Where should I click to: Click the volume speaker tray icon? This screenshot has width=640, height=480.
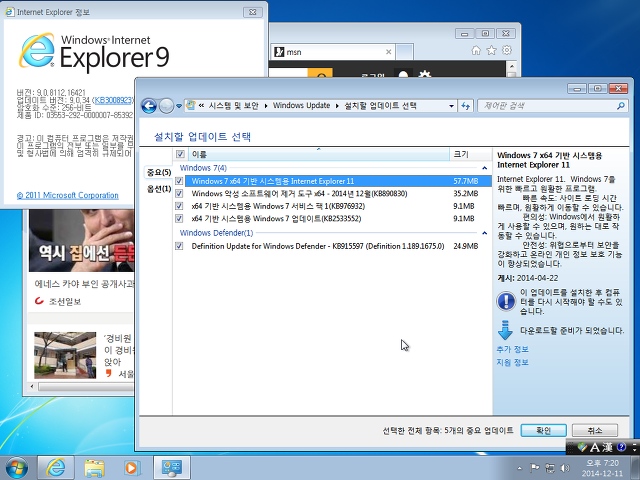(x=565, y=468)
